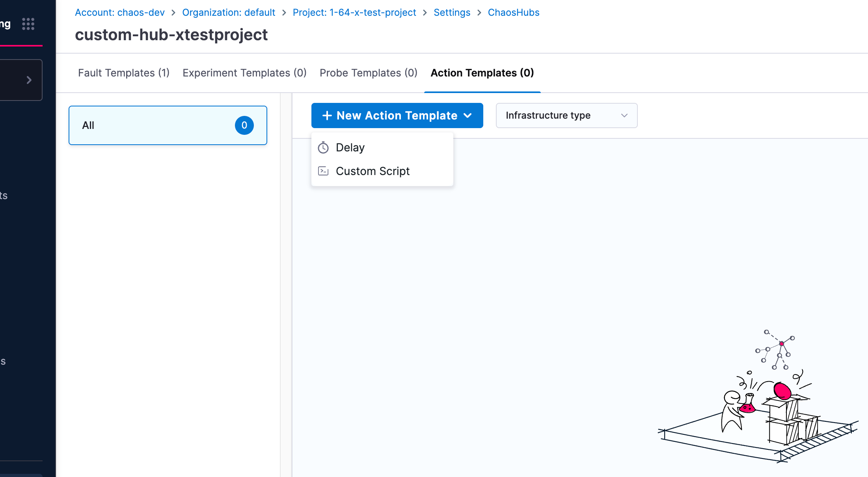The image size is (868, 477).
Task: Open the Infrastructure type chevron arrow
Action: [x=624, y=115]
